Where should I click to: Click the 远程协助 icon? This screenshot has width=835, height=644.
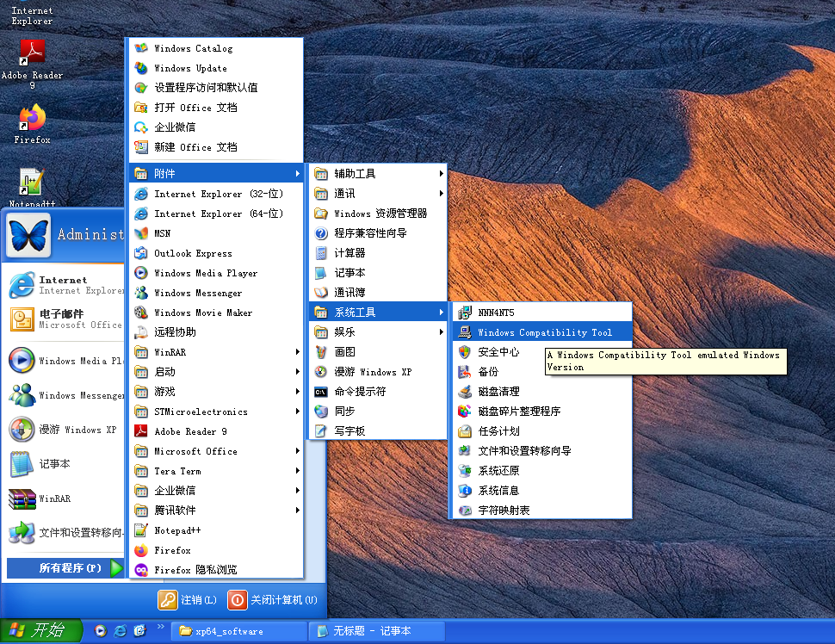[x=141, y=332]
